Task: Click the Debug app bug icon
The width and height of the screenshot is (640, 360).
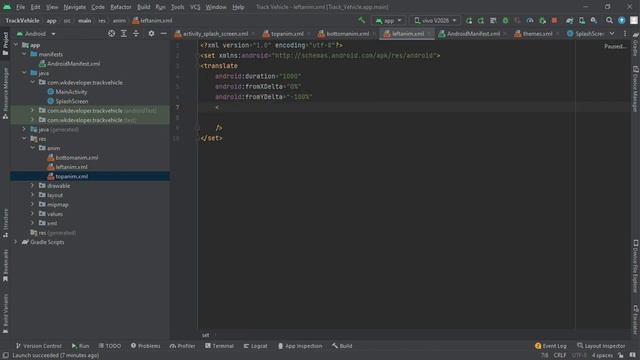Action: [505, 20]
